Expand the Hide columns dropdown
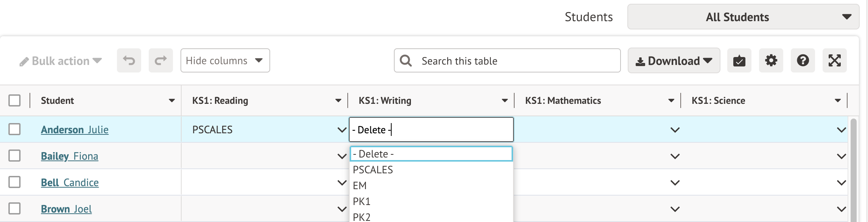Screen dimensions: 868x222 (225, 60)
